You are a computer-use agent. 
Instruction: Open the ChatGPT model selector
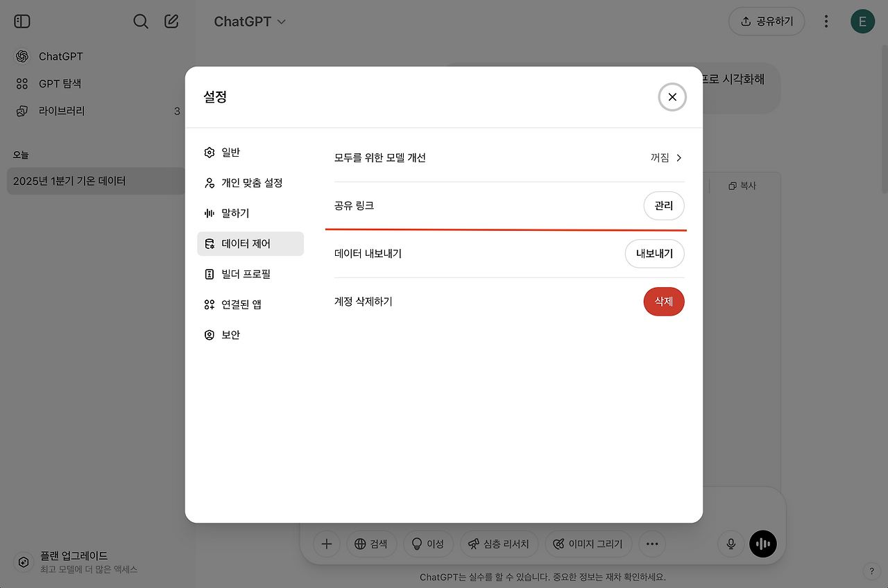[250, 21]
